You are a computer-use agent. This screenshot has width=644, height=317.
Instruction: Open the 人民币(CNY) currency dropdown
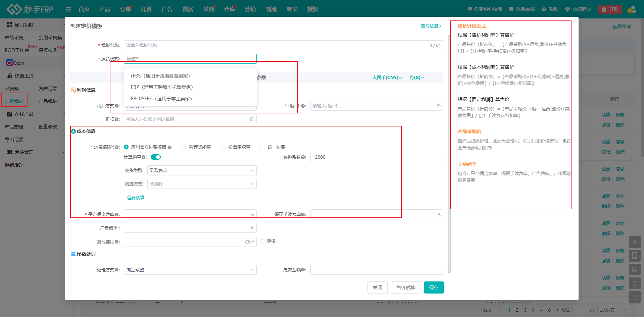click(x=387, y=77)
